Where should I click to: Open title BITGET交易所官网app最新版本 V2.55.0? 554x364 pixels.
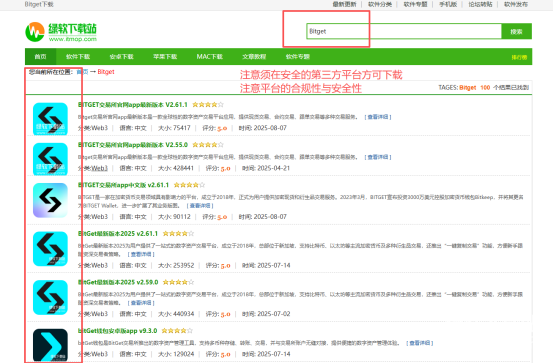[x=132, y=145]
